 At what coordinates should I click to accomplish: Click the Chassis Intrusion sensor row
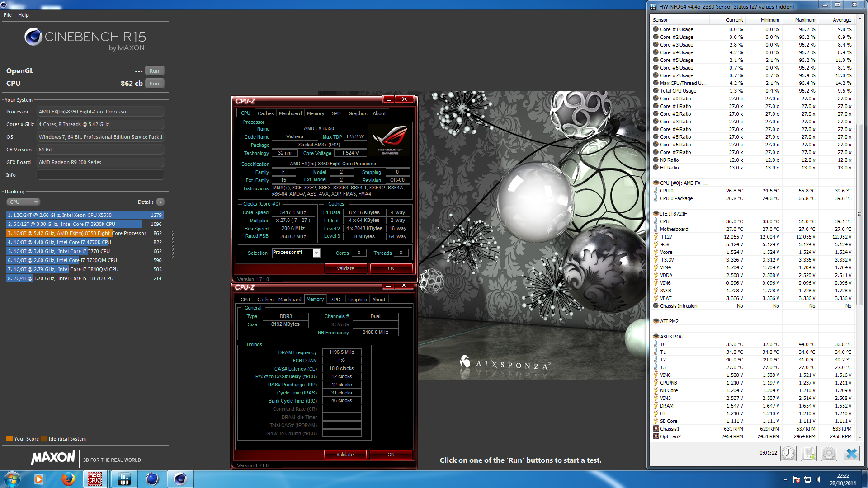tap(753, 306)
